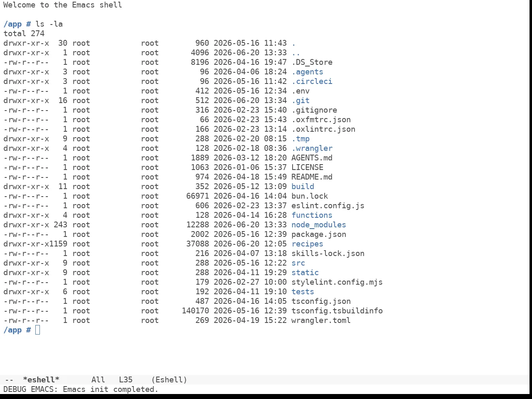Click the 66971 size of bun.lock

tap(197, 196)
